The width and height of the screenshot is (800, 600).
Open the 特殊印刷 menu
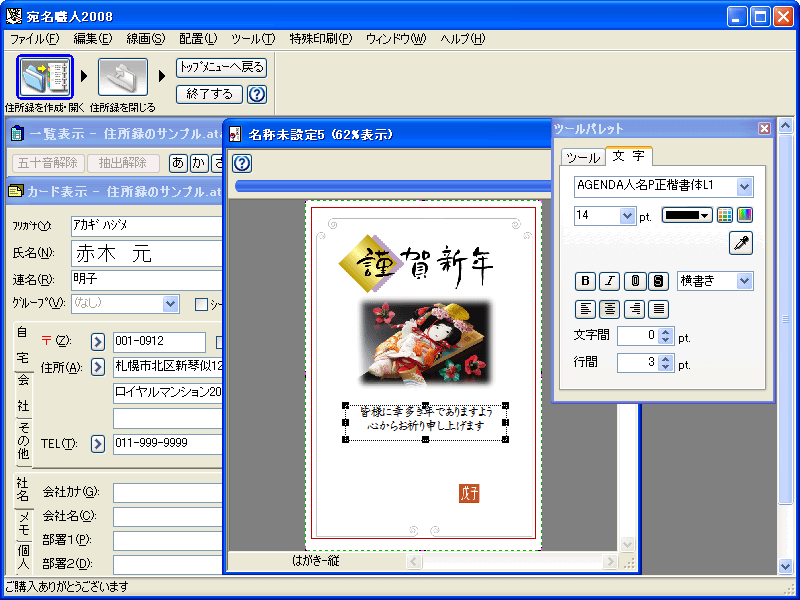pyautogui.click(x=320, y=39)
